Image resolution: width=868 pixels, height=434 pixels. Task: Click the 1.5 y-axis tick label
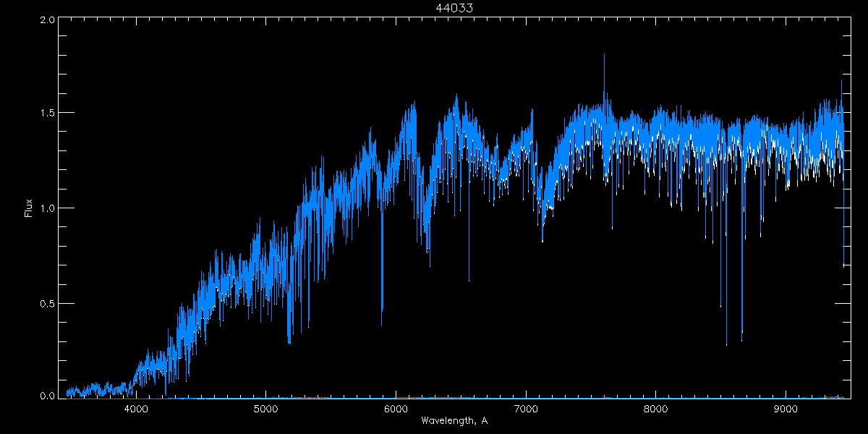pos(46,114)
